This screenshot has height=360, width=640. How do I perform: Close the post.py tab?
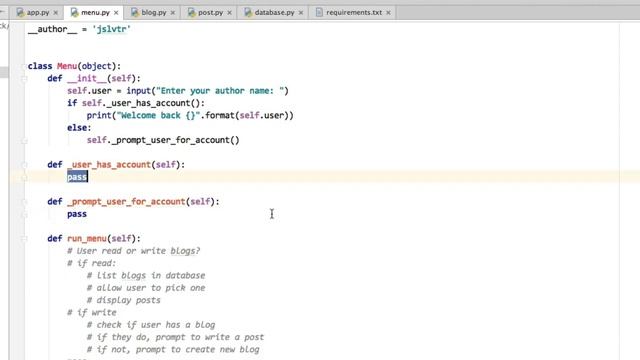point(229,13)
